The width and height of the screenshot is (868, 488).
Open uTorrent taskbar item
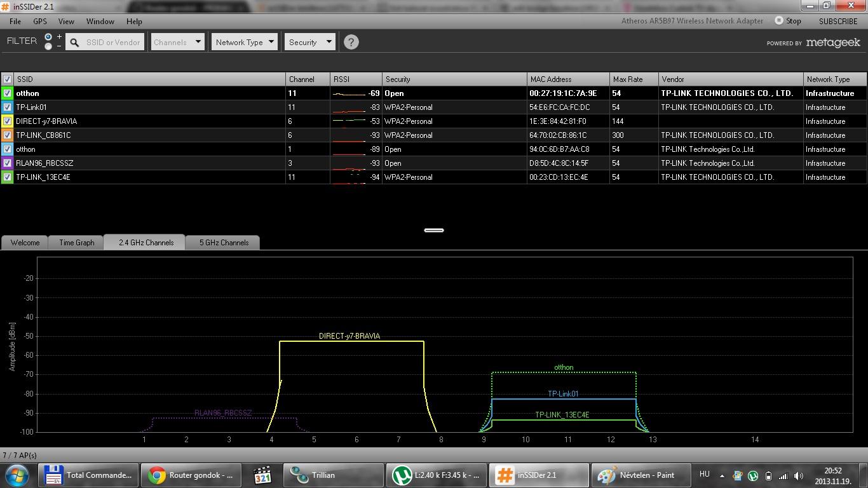click(x=435, y=475)
